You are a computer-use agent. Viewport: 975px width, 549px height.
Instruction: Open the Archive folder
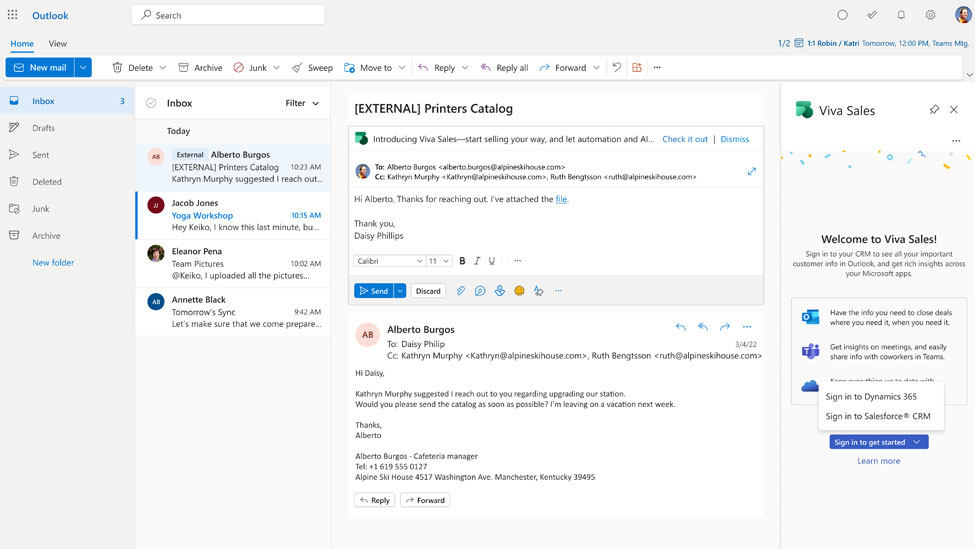[x=67, y=236]
